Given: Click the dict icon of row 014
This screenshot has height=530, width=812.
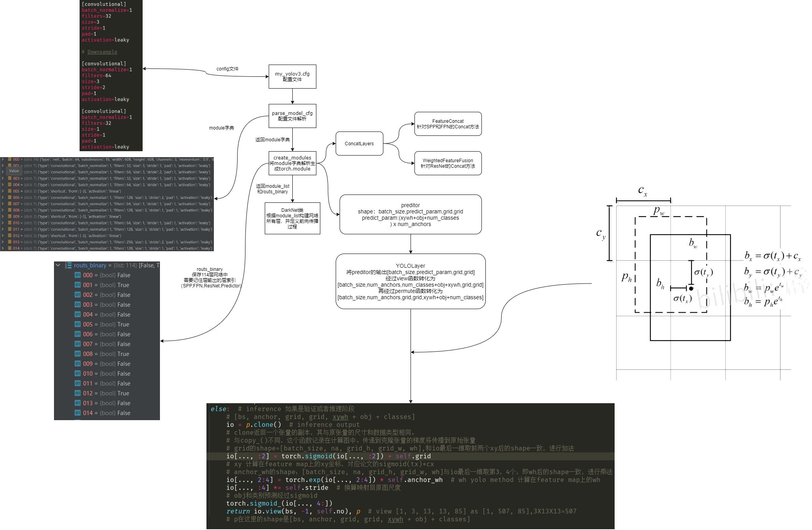Looking at the screenshot, I should click(9, 248).
